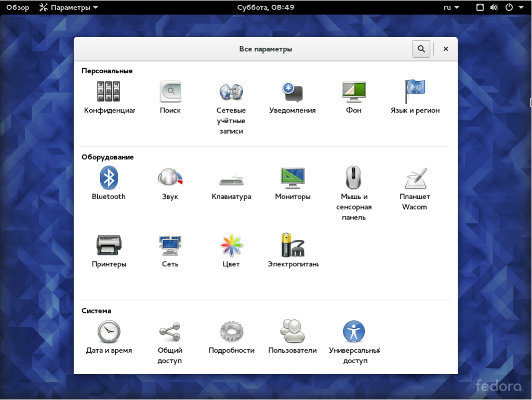Open Язык и регион settings
Image resolution: width=532 pixels, height=400 pixels.
click(x=415, y=97)
